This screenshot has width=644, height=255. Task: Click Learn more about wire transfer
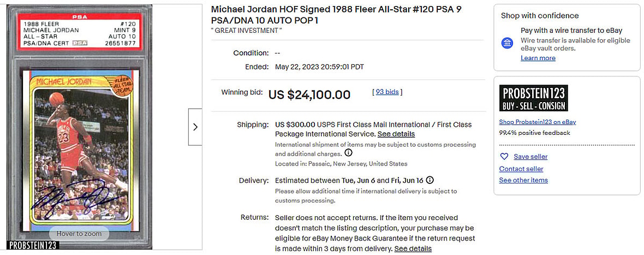[x=538, y=58]
